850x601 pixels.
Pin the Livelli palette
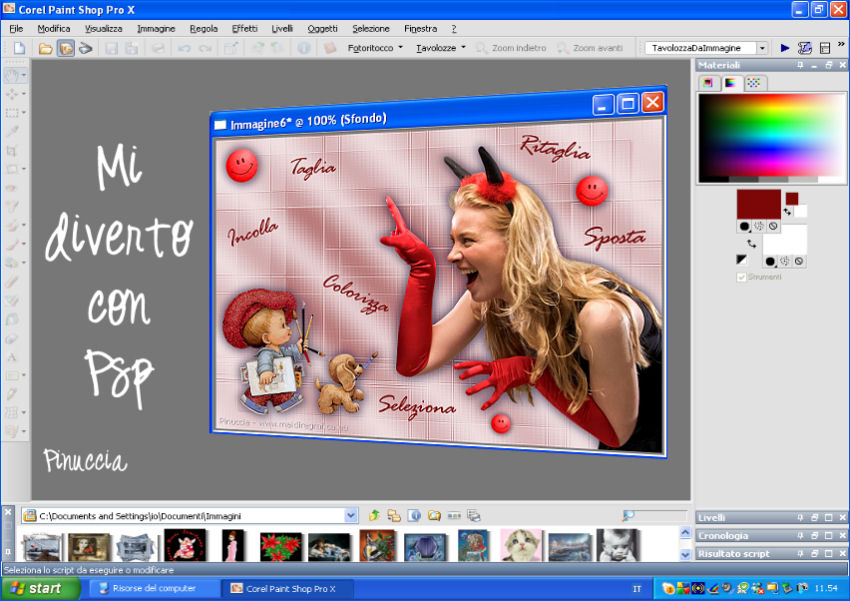tap(800, 518)
